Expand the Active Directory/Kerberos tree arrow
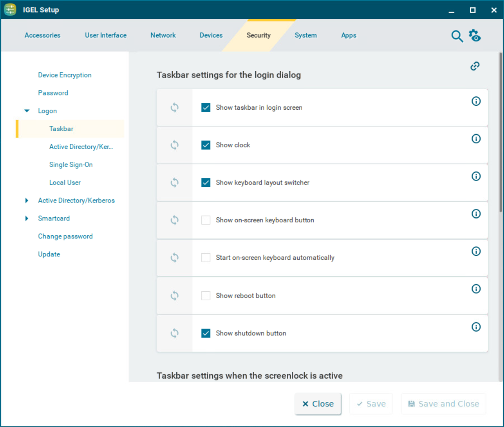This screenshot has height=427, width=504. click(27, 201)
